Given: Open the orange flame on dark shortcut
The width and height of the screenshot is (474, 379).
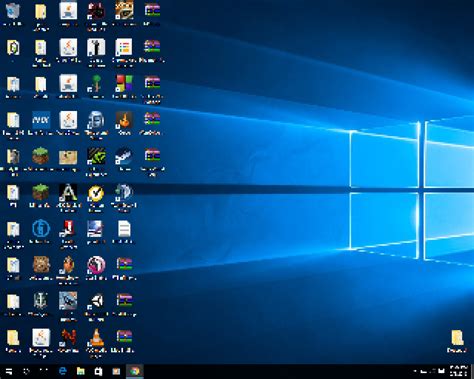Looking at the screenshot, I should pos(124,120).
